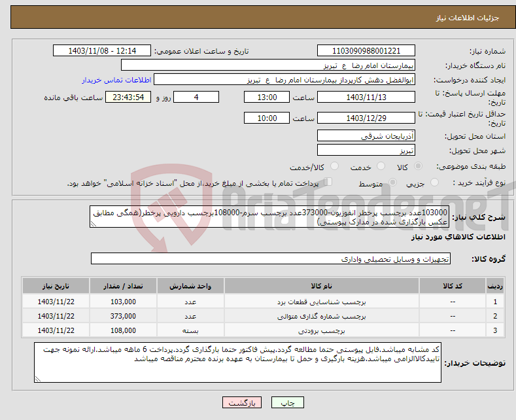Click the نام کالا column header
Viewport: 516px width, 420px height.
[x=322, y=286]
